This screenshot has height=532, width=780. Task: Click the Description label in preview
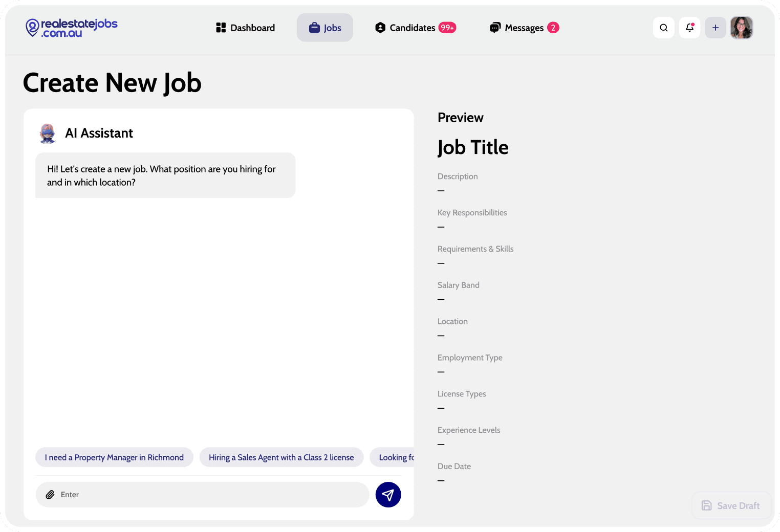tap(458, 176)
